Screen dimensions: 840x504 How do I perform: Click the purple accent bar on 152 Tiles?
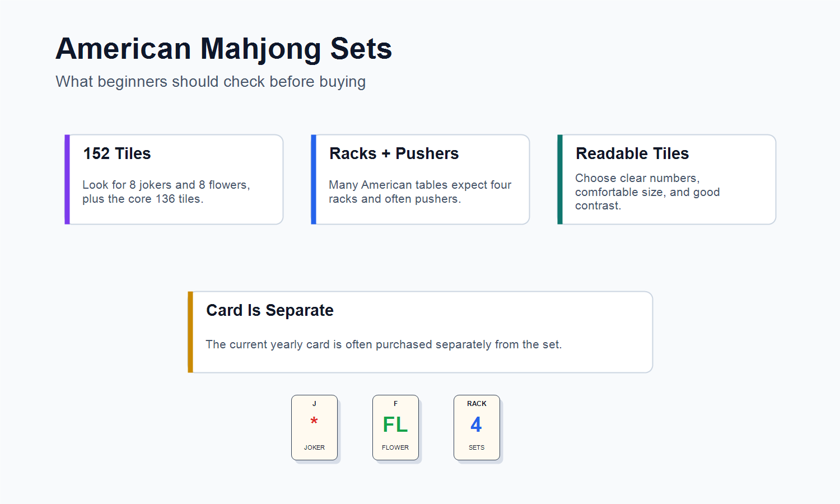pyautogui.click(x=67, y=179)
